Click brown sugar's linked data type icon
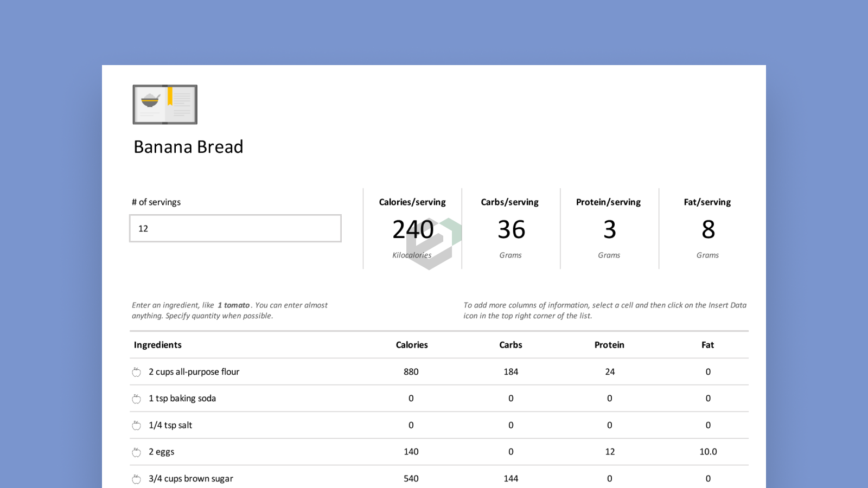The image size is (868, 488). click(136, 478)
